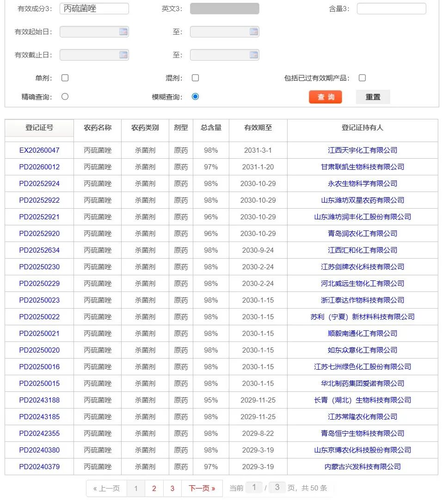
Task: Open registration PD20252920
Action: 39,233
